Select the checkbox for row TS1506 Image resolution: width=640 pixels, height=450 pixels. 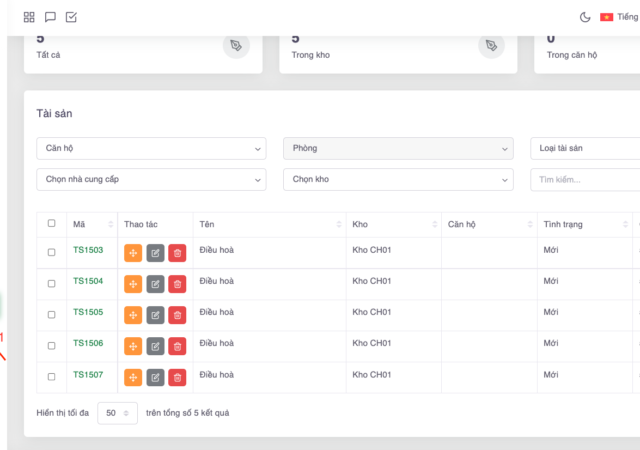point(52,345)
